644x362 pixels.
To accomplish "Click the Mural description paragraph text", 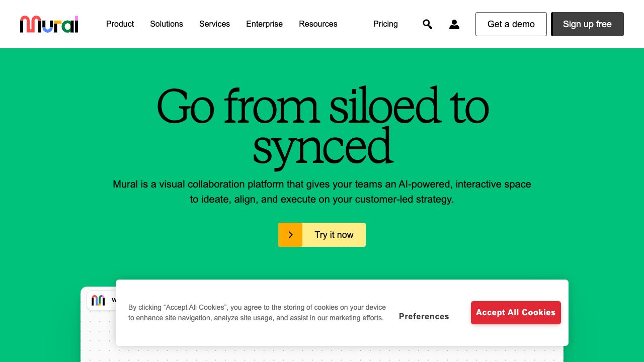I will [x=322, y=192].
